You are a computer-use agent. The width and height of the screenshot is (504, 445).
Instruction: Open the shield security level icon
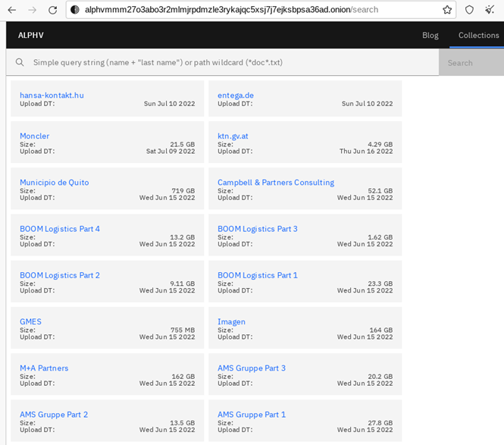coord(469,10)
